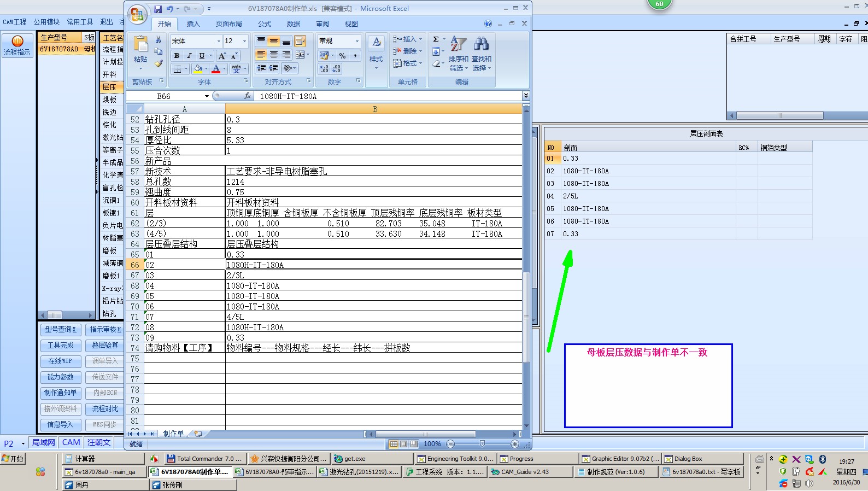Increase font size with the large A icon

(221, 56)
